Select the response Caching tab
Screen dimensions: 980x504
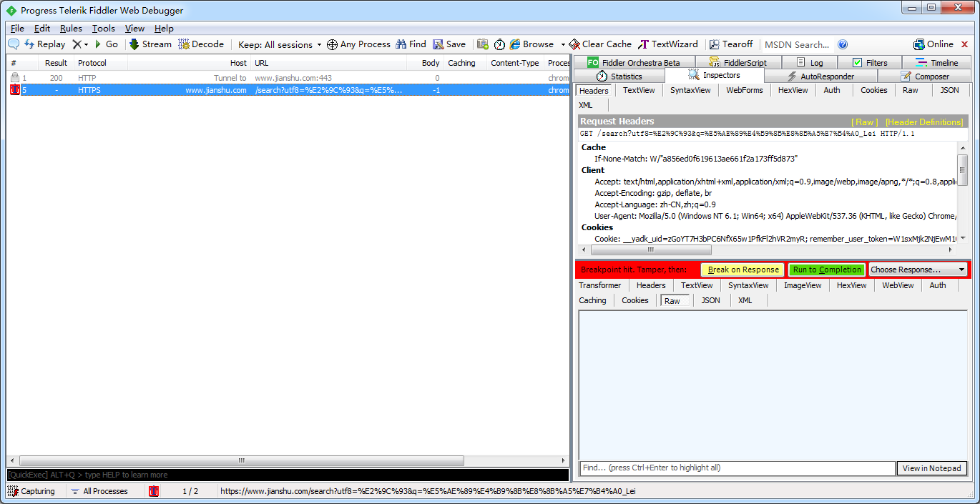593,300
